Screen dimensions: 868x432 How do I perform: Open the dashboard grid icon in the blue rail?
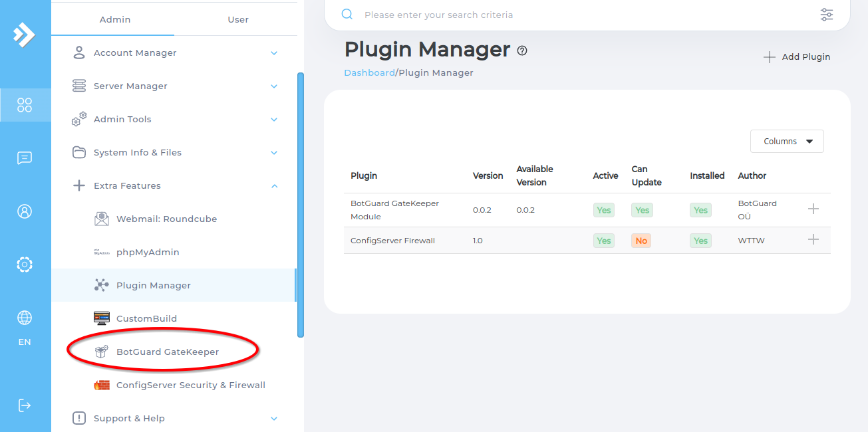[x=25, y=105]
